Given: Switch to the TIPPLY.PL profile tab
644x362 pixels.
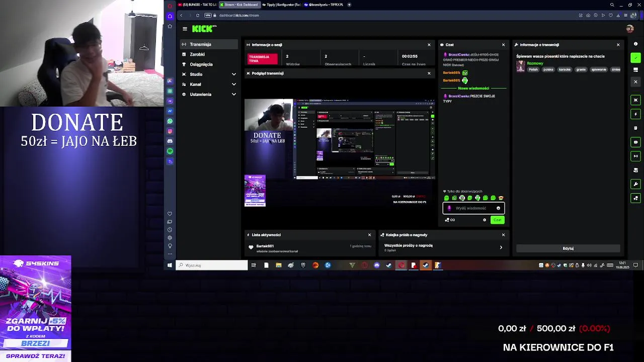Looking at the screenshot, I should (325, 5).
